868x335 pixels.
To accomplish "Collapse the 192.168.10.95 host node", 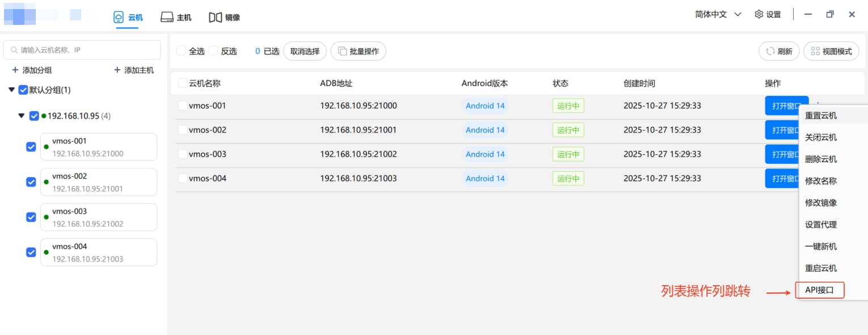I will [x=23, y=116].
